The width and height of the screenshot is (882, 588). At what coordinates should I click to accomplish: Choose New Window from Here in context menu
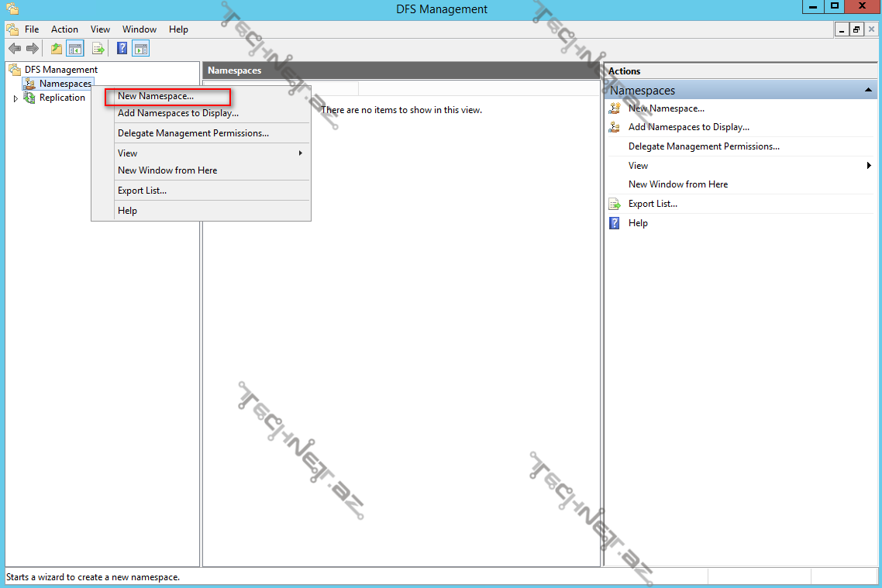[202, 170]
